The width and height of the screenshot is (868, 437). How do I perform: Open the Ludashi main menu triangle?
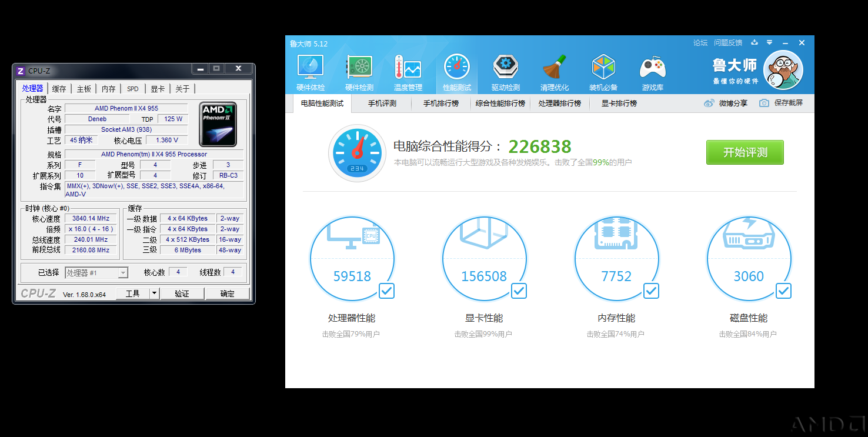click(770, 42)
